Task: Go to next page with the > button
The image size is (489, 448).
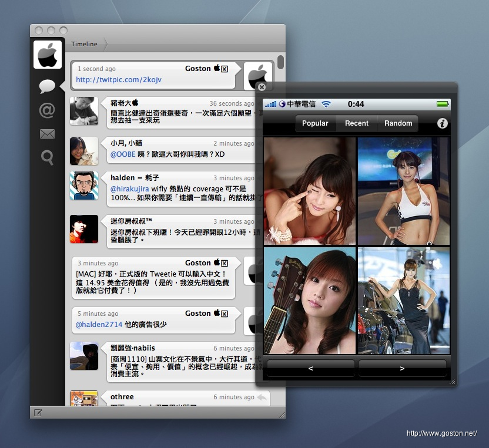Action: (402, 368)
